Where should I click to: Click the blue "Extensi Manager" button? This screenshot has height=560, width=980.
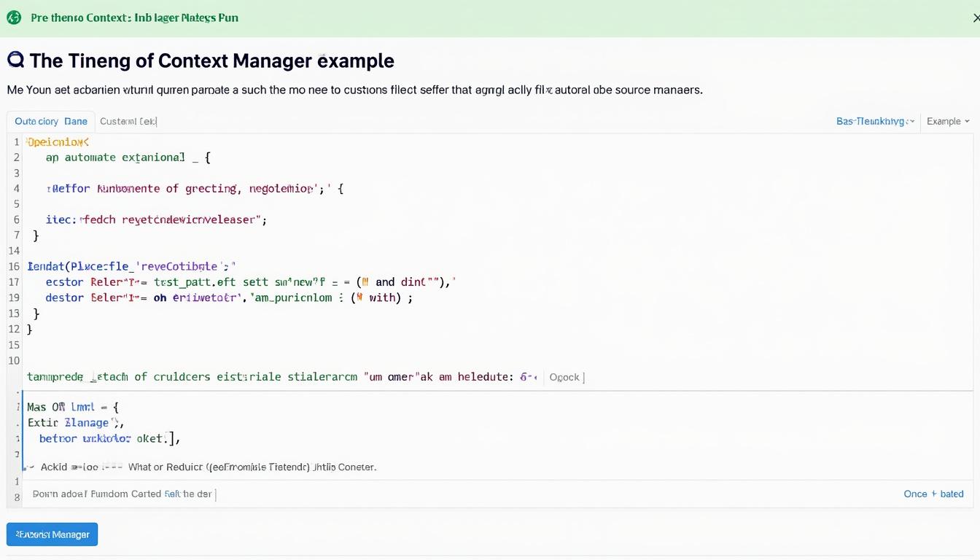52,534
